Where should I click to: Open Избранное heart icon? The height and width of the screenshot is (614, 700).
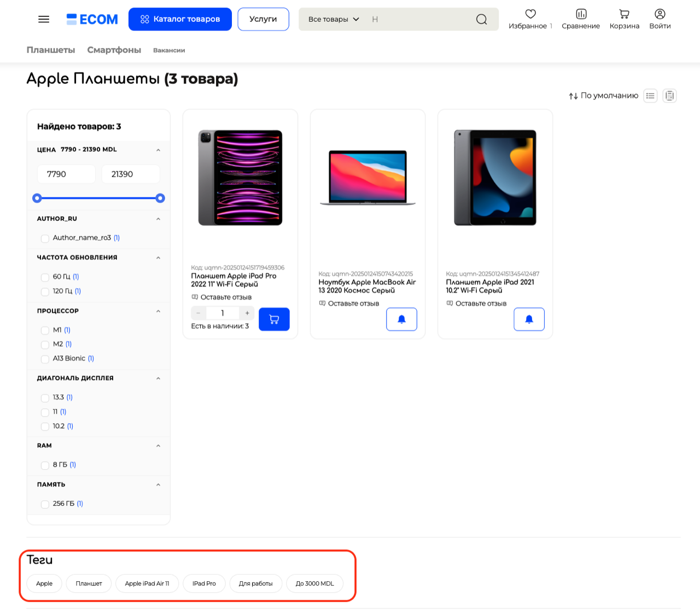(x=530, y=14)
